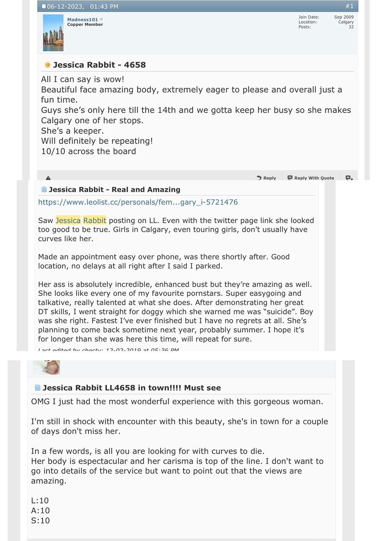This screenshot has width=392, height=541.
Task: Click the highlighted word Jessica
Action: tap(68, 221)
